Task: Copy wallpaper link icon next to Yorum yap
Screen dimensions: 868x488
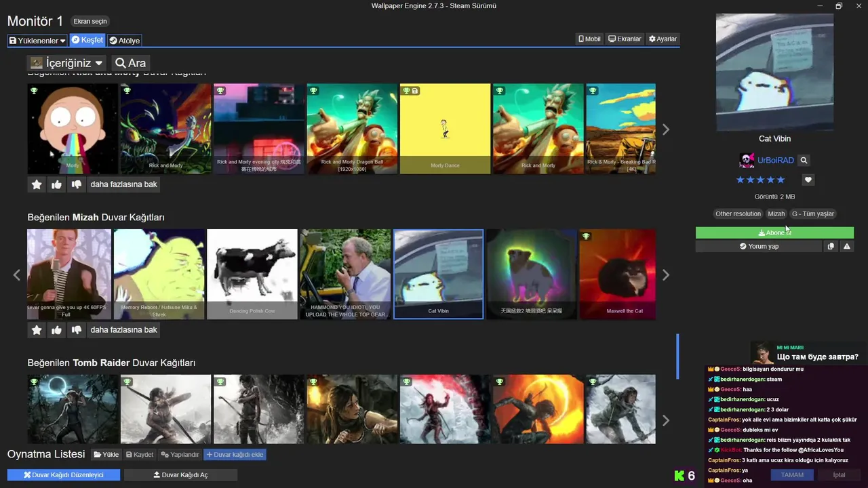Action: (x=831, y=246)
